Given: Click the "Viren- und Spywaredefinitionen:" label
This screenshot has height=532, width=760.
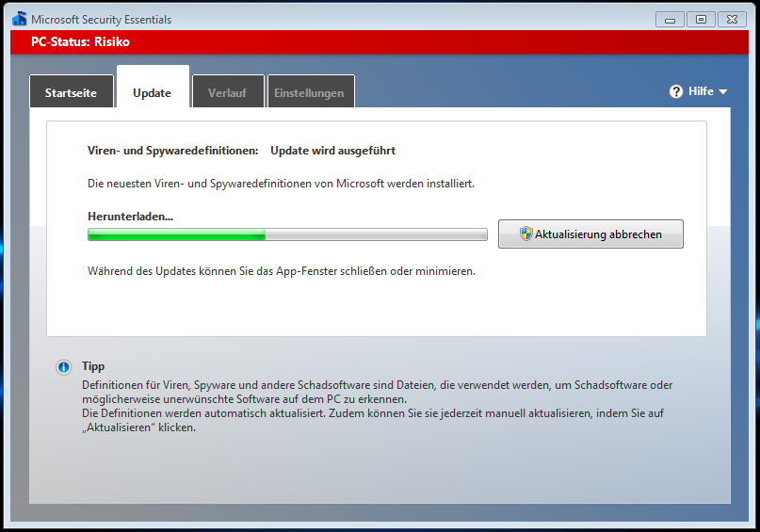Looking at the screenshot, I should click(x=173, y=151).
